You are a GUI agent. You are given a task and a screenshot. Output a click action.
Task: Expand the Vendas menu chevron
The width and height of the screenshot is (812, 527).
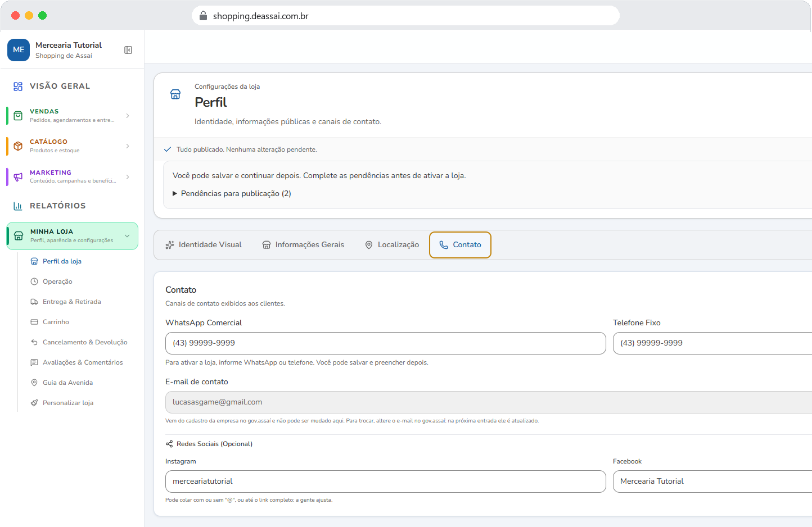(x=128, y=116)
